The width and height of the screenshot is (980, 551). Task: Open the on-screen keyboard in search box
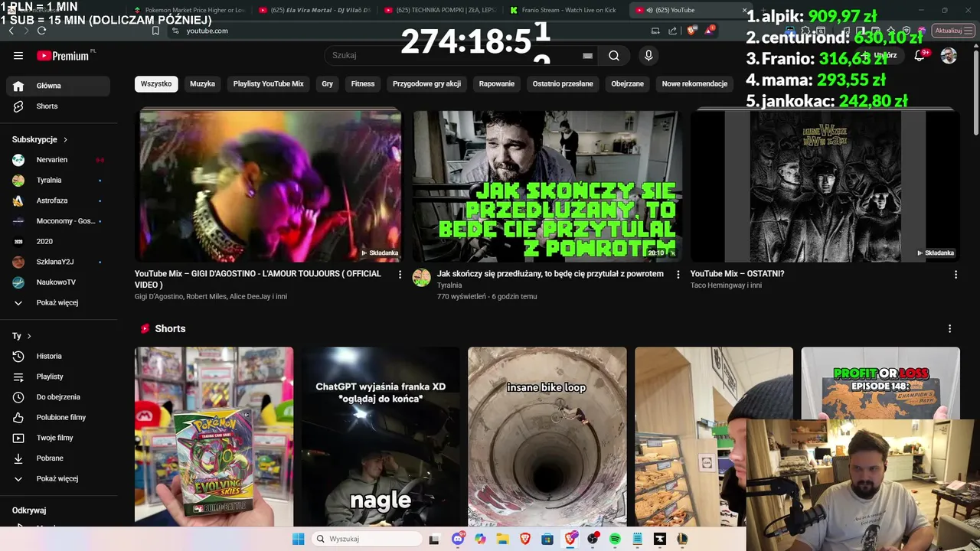tap(587, 55)
